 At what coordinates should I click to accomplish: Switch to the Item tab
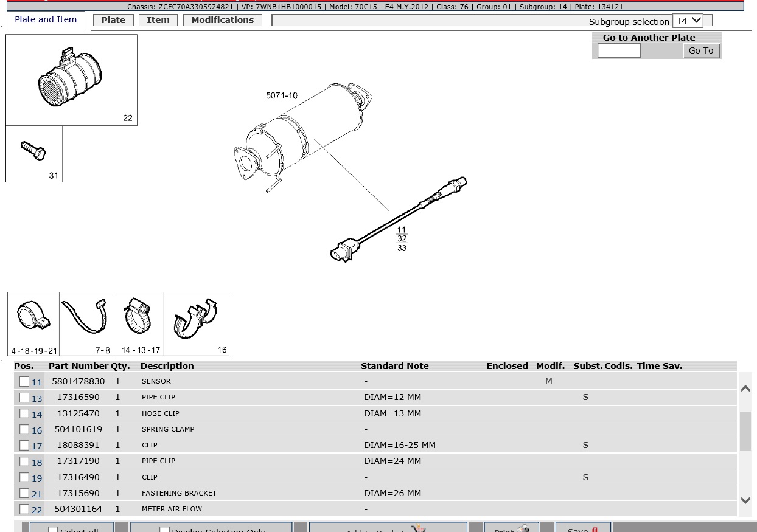[x=158, y=20]
